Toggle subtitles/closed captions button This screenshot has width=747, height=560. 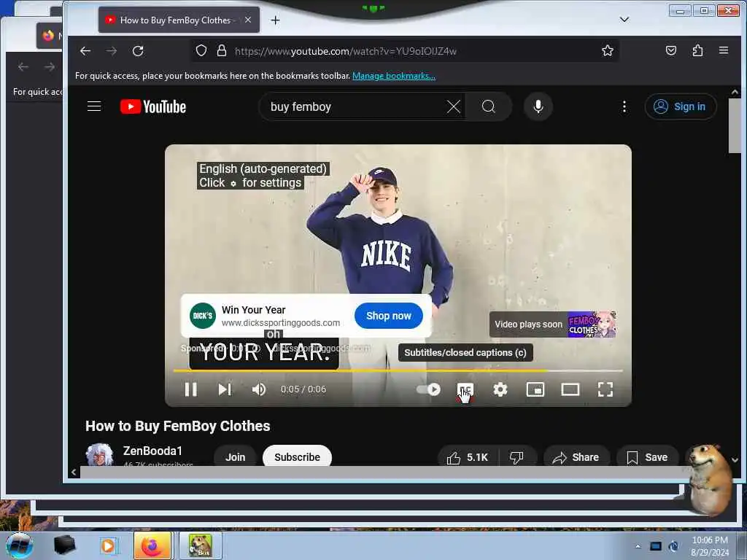[x=465, y=389]
